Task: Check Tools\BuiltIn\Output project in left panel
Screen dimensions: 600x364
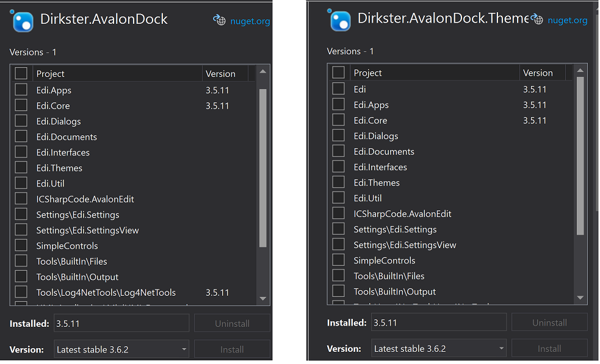Action: tap(21, 276)
